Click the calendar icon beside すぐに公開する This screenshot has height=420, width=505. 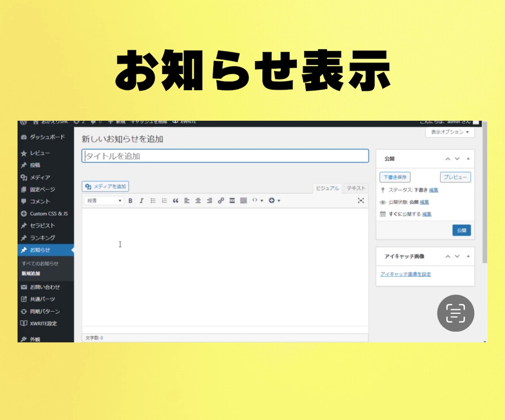point(383,214)
